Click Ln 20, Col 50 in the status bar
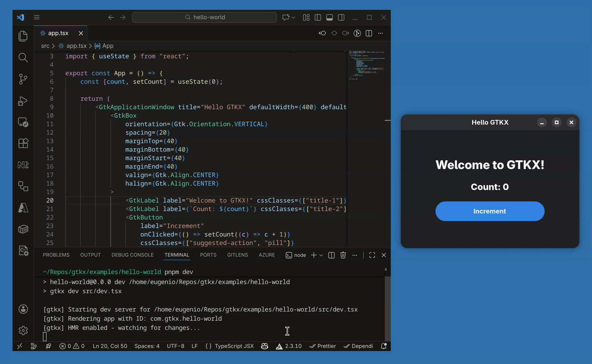 110,346
